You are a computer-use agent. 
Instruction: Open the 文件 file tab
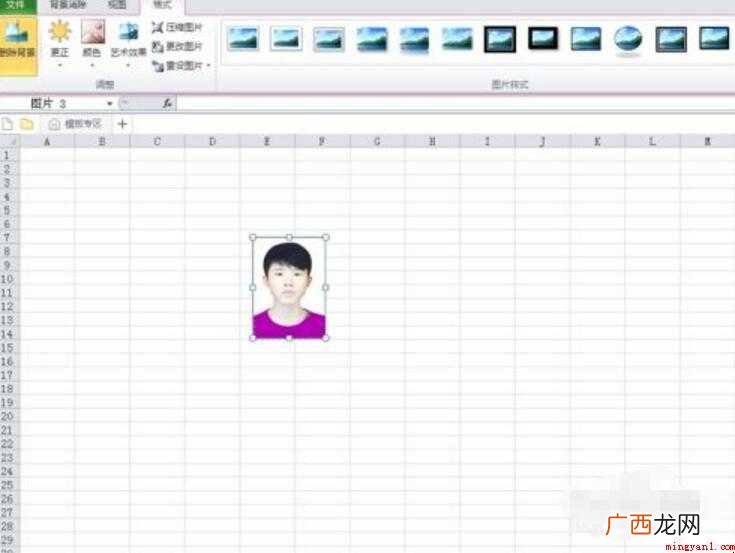[x=17, y=6]
